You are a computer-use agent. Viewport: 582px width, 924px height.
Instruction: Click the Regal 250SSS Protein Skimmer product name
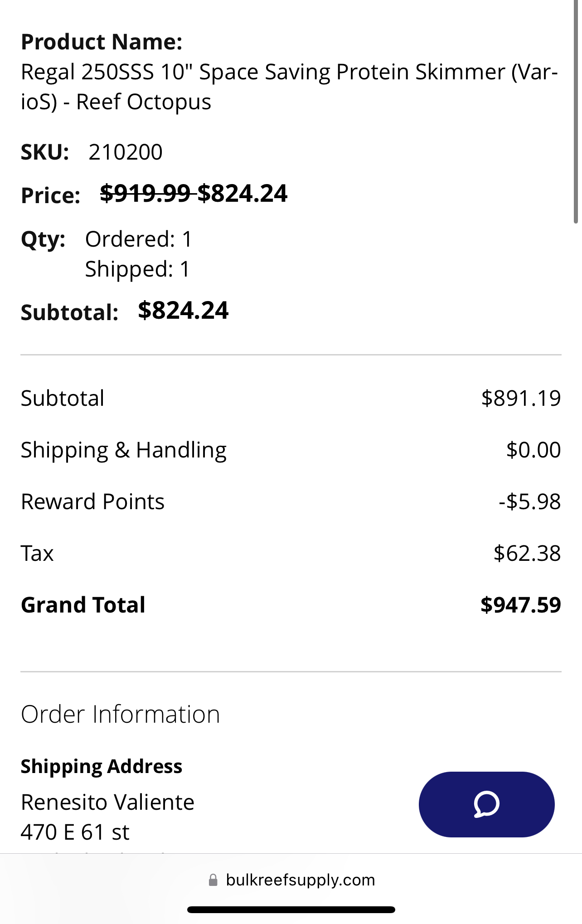(289, 87)
